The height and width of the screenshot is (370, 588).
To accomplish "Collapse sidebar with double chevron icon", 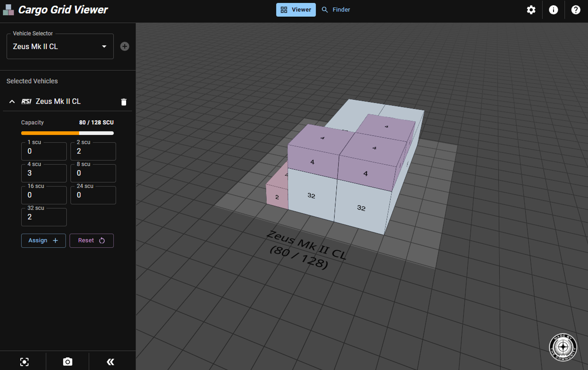I will [110, 362].
